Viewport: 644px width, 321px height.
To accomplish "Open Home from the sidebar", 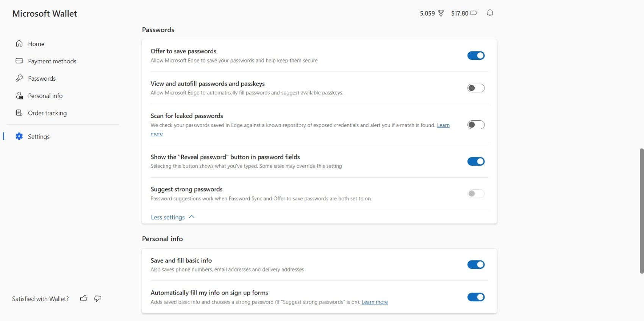I will (36, 44).
